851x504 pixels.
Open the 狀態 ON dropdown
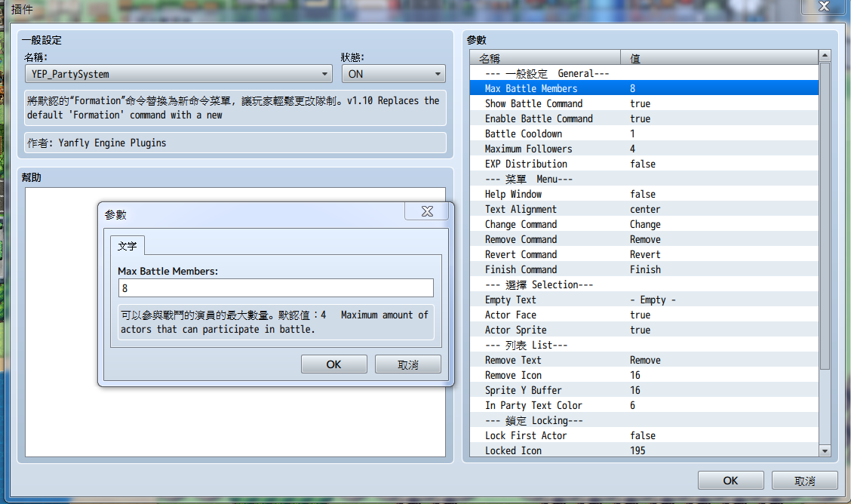pos(394,74)
